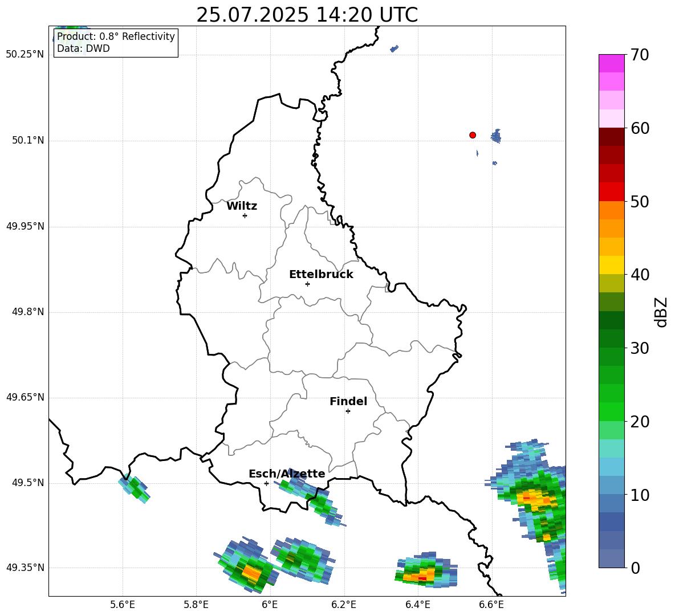
Task: Click the "Product: 0.8° Reflectivity" legend line
Action: (x=116, y=36)
